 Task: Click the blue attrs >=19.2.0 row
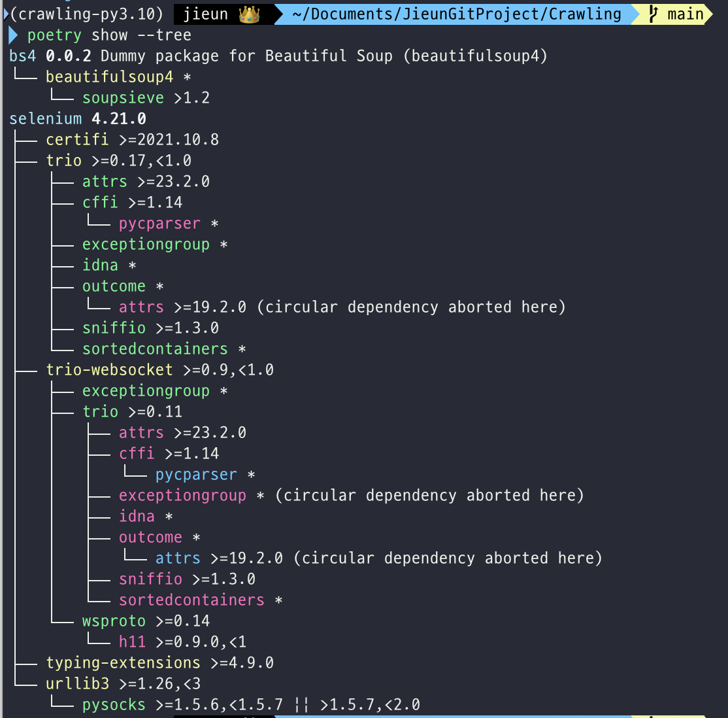coord(379,558)
